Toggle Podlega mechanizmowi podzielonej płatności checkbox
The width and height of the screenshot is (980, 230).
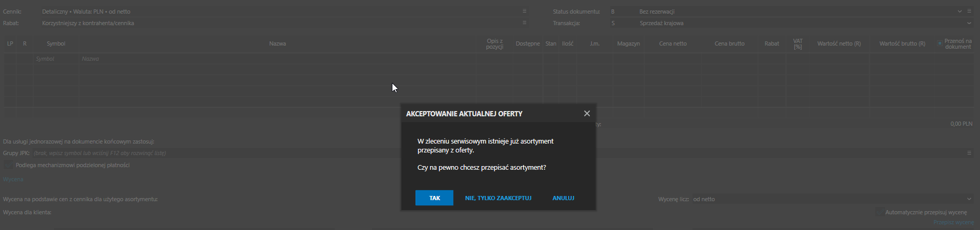point(8,165)
